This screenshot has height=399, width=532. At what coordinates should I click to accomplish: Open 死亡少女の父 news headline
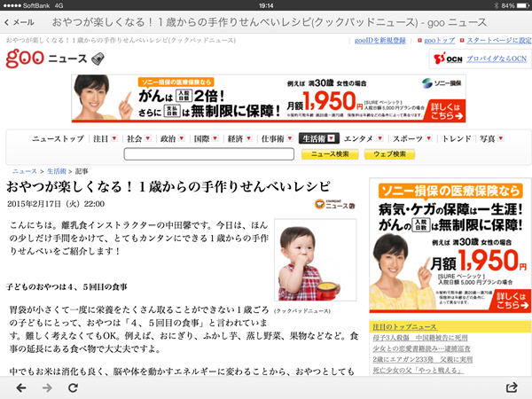pyautogui.click(x=418, y=371)
